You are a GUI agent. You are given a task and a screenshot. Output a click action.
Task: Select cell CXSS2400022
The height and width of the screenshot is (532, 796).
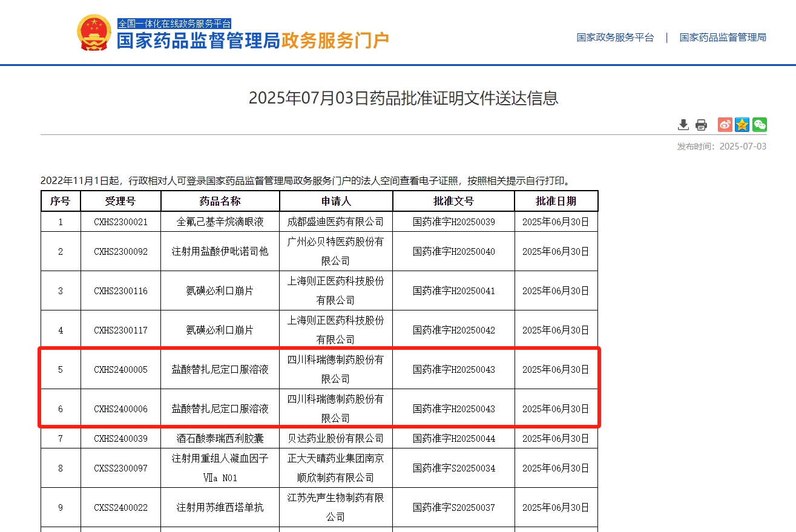click(120, 507)
